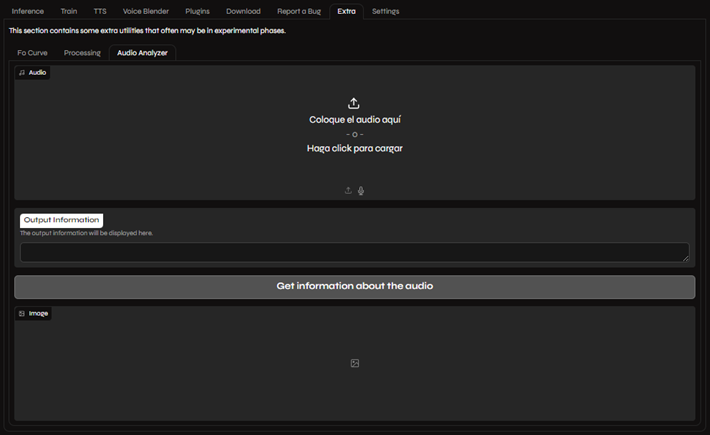Screen dimensions: 710x435
Task: Go to the Voice Blender tab
Action: pyautogui.click(x=146, y=11)
